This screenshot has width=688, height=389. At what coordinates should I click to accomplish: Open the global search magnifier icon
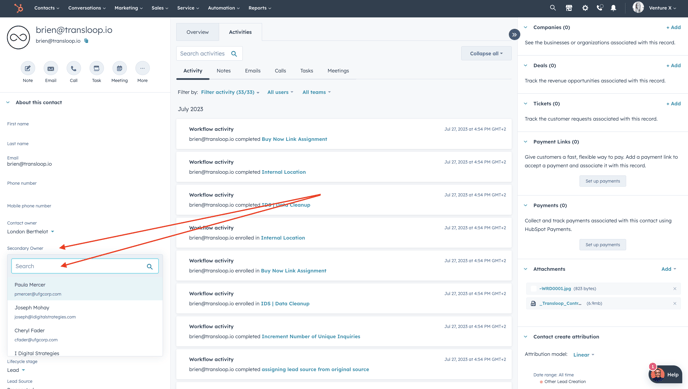pos(553,8)
